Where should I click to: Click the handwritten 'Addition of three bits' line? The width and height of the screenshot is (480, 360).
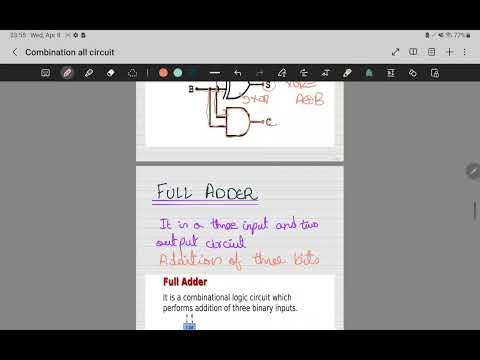[239, 260]
